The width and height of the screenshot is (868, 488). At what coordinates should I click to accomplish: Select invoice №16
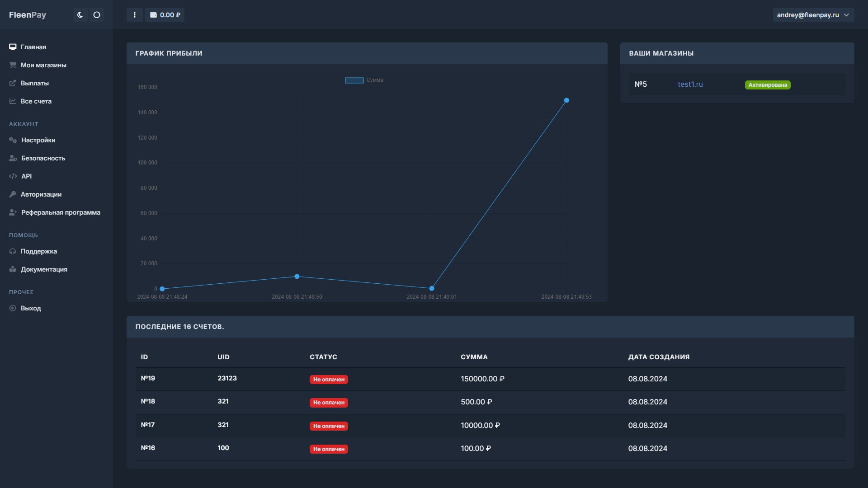pyautogui.click(x=148, y=448)
